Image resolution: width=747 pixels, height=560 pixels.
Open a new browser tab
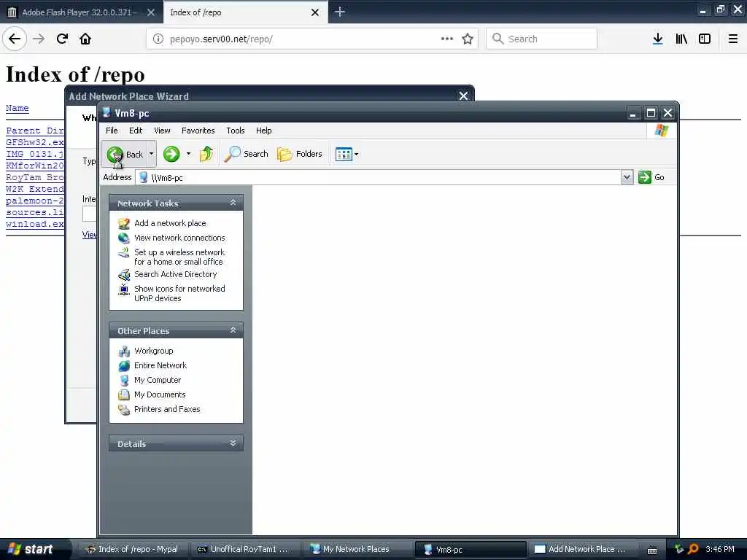coord(339,12)
